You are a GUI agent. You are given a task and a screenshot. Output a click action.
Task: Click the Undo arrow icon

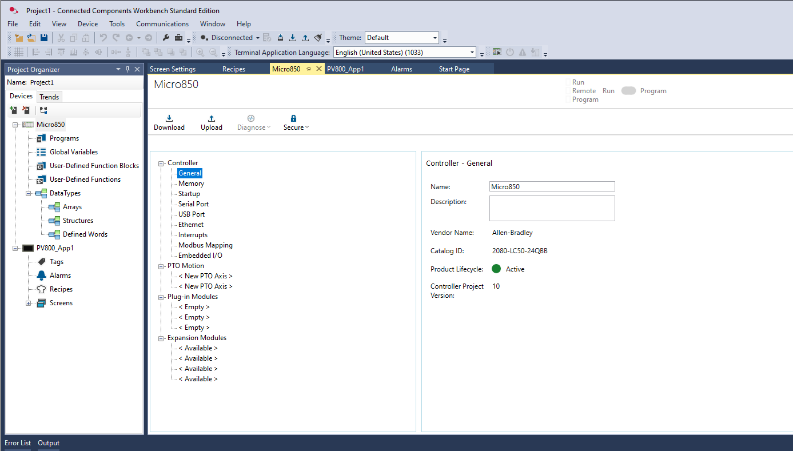[x=103, y=37]
